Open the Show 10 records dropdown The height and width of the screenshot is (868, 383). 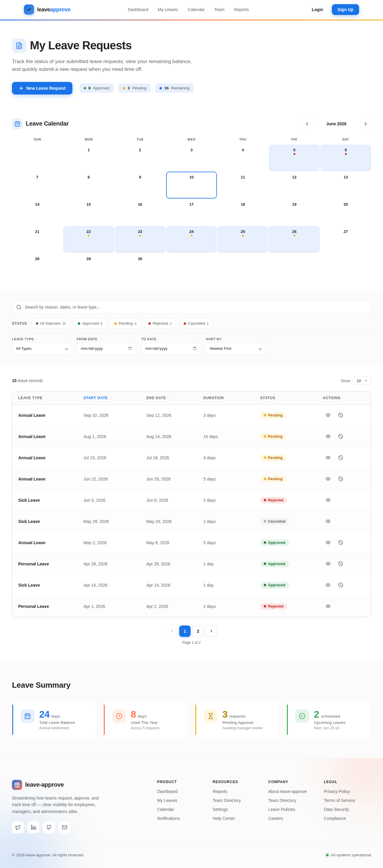pos(362,381)
